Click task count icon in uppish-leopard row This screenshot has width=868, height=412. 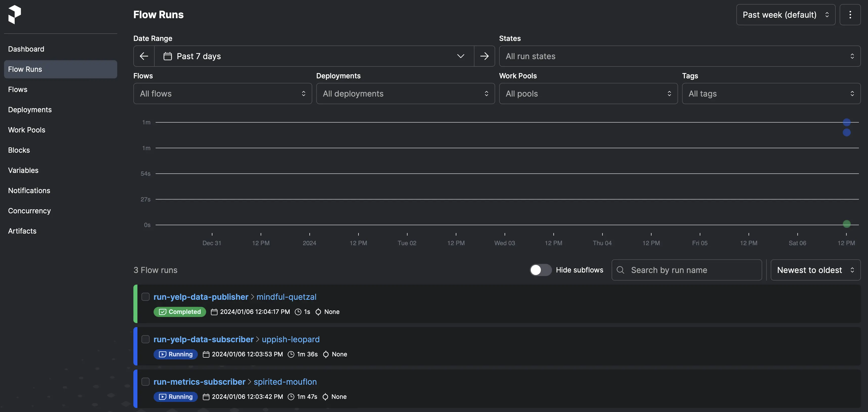click(x=326, y=354)
